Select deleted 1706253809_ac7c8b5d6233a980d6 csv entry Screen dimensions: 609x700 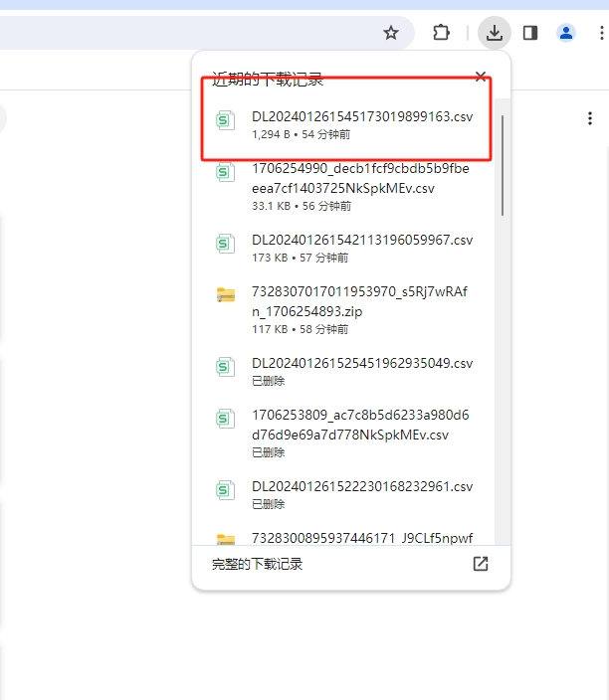point(344,434)
